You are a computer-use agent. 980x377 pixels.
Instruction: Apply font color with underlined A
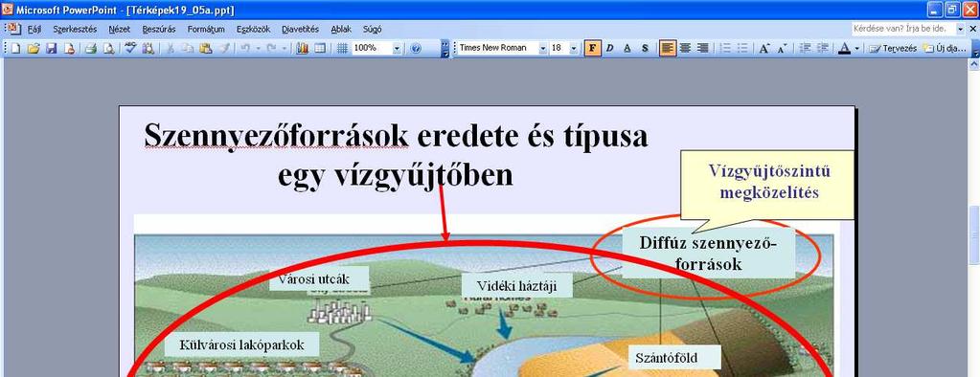pyautogui.click(x=845, y=48)
